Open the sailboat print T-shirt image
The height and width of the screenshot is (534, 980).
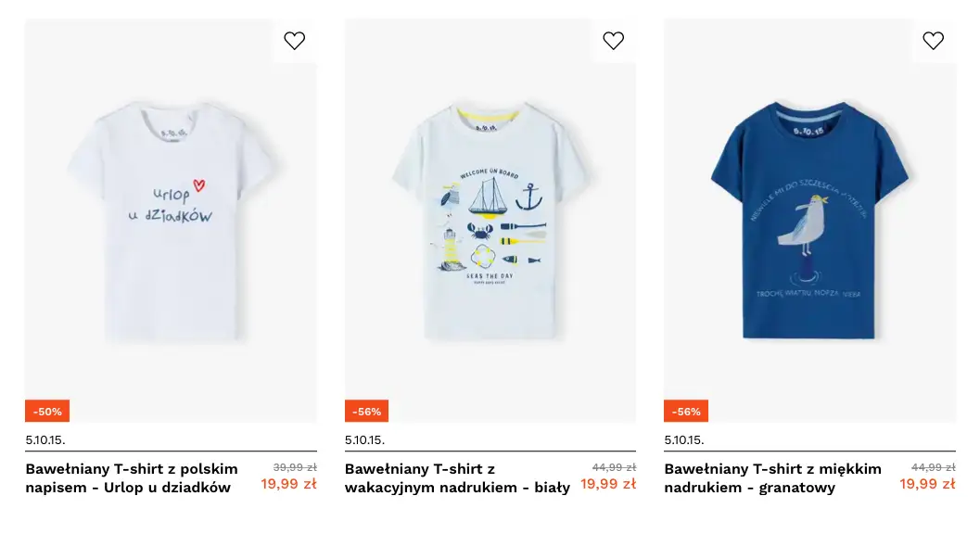point(490,221)
